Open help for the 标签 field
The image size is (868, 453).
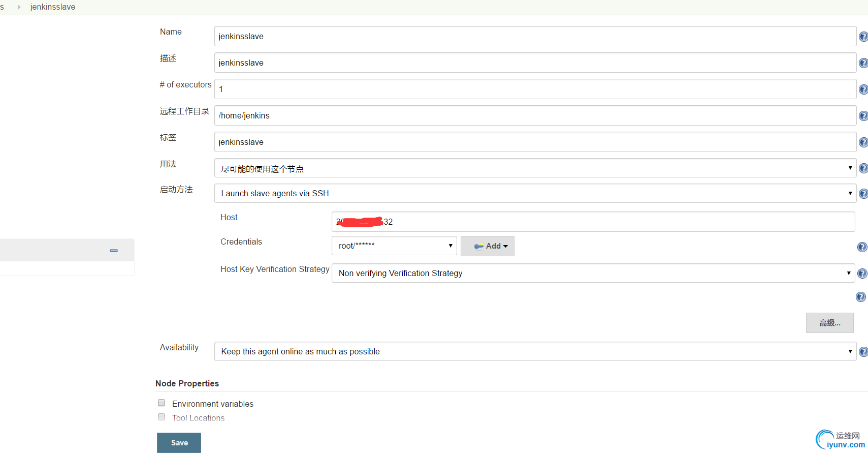863,142
